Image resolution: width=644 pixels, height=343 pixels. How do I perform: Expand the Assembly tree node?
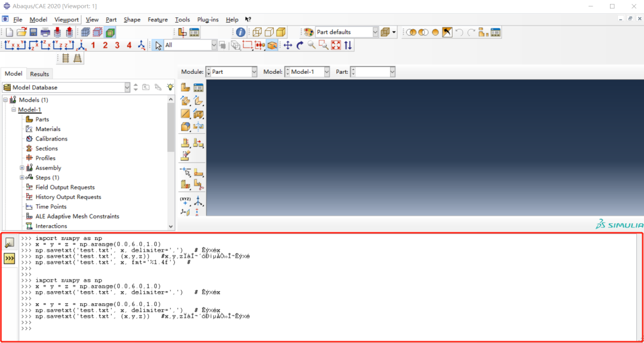tap(22, 168)
